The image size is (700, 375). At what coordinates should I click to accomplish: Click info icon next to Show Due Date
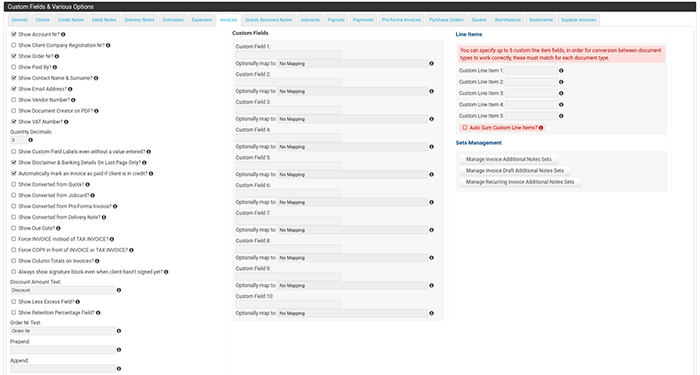[58, 228]
